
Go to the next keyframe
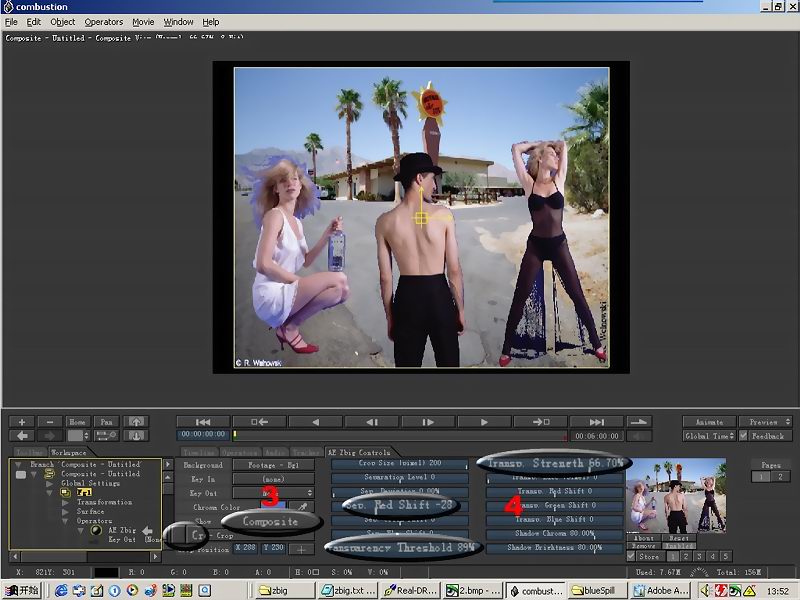541,422
